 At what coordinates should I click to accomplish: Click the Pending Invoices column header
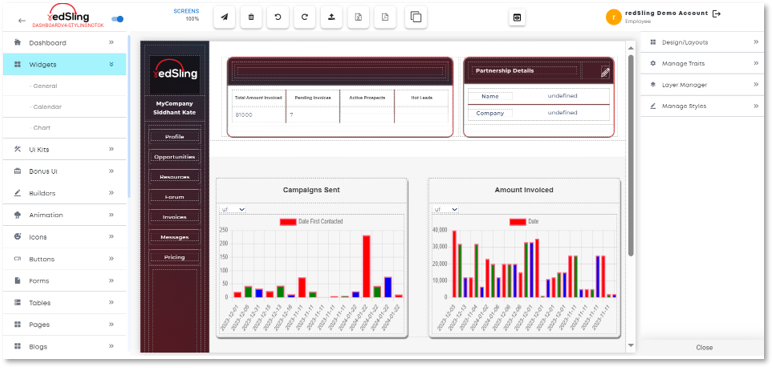[313, 98]
